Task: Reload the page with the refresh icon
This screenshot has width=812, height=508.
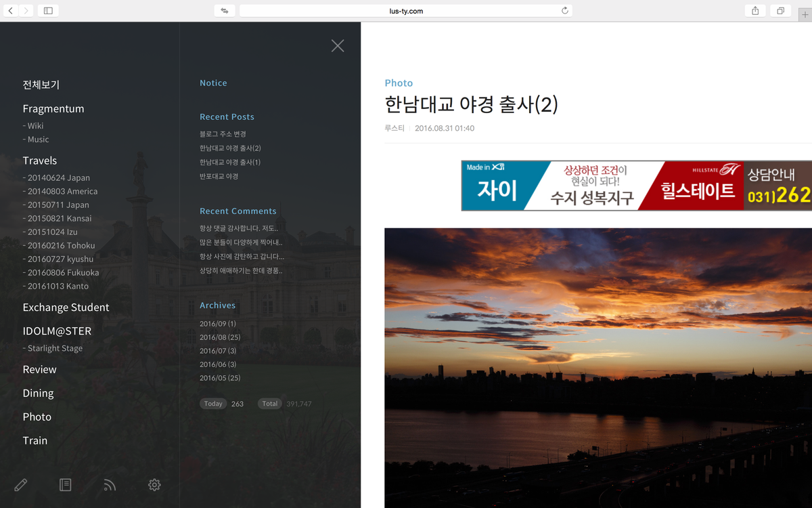Action: tap(565, 11)
